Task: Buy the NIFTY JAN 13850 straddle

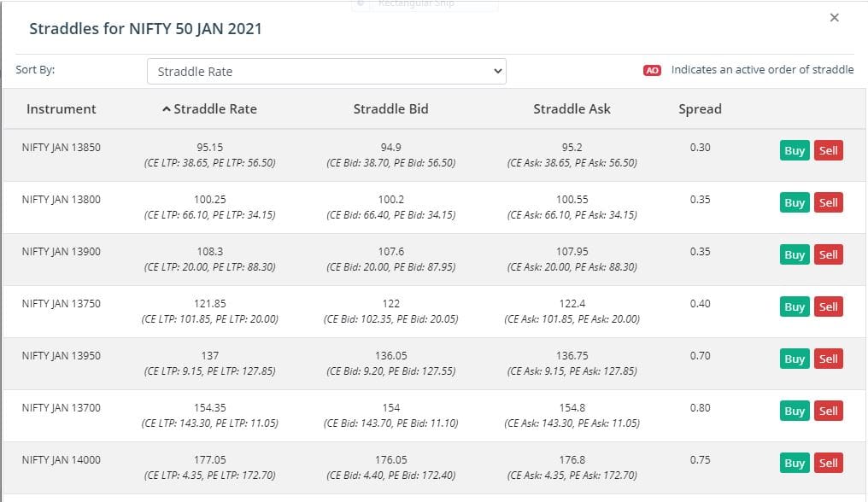Action: click(795, 150)
